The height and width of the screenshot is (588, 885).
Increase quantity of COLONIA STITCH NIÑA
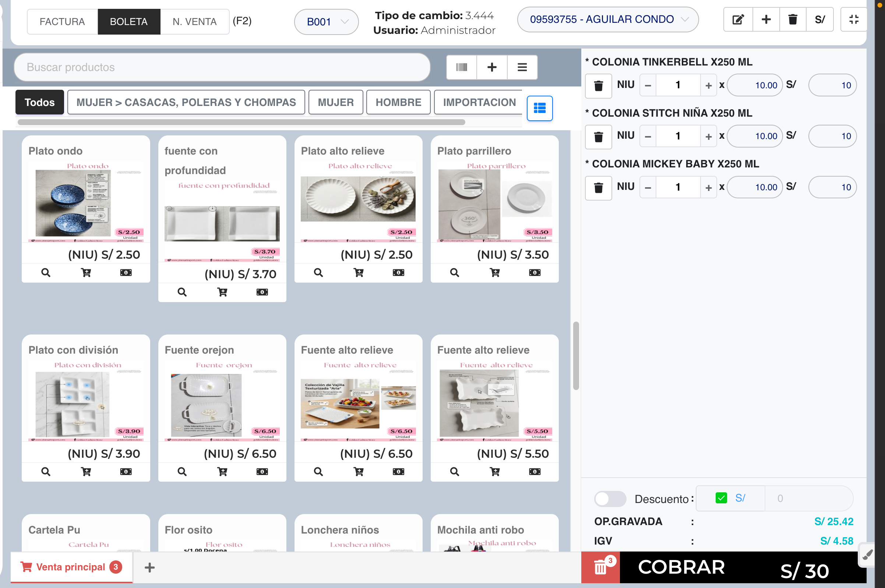click(x=708, y=137)
